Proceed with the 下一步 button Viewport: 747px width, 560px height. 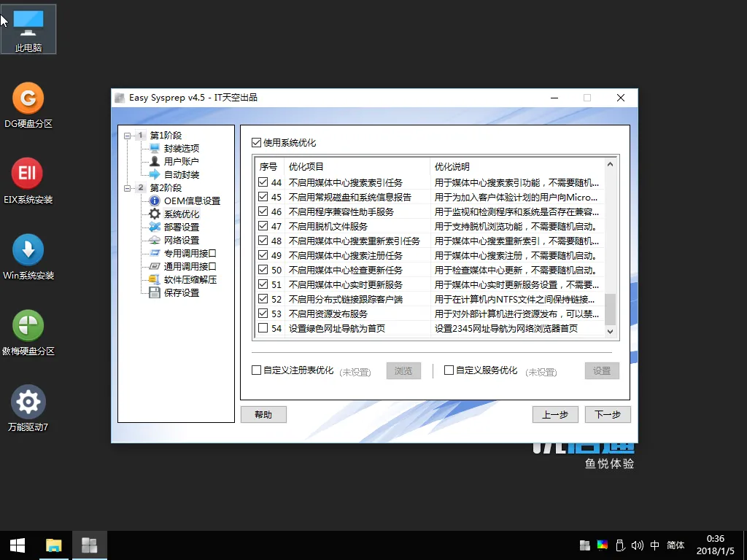608,415
